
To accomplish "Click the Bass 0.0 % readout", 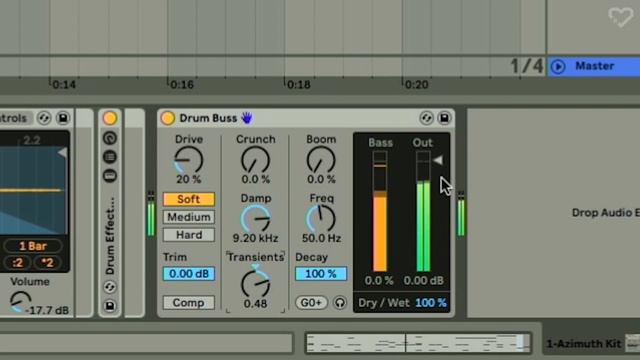I will click(379, 280).
